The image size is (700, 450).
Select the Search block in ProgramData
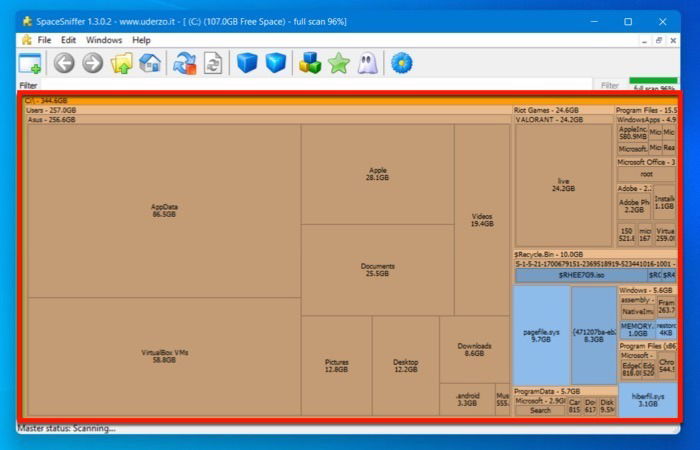(x=540, y=410)
